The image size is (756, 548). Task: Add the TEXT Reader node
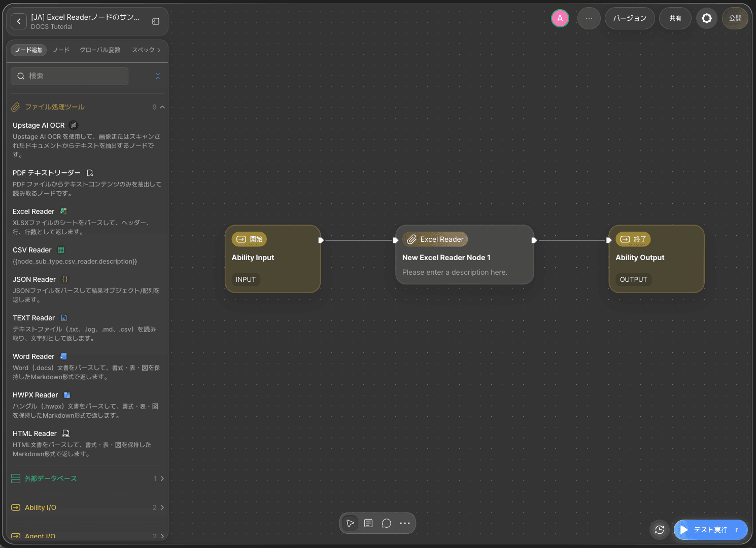pyautogui.click(x=87, y=328)
